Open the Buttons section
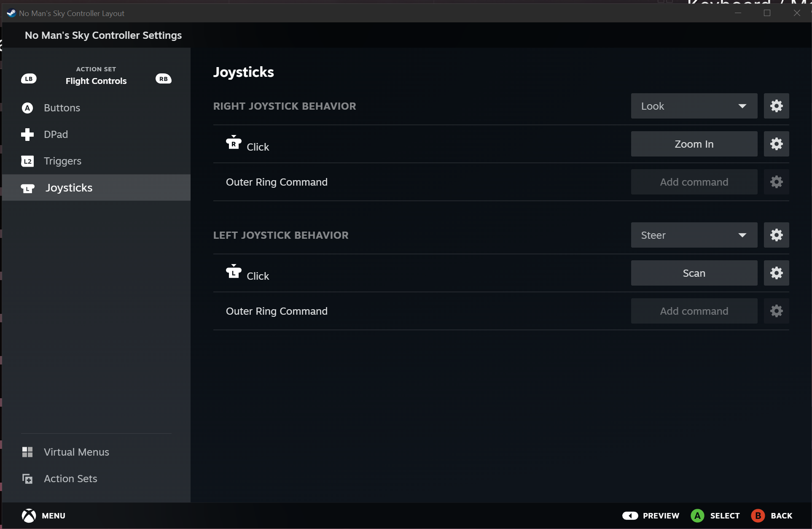The image size is (812, 529). pyautogui.click(x=62, y=108)
